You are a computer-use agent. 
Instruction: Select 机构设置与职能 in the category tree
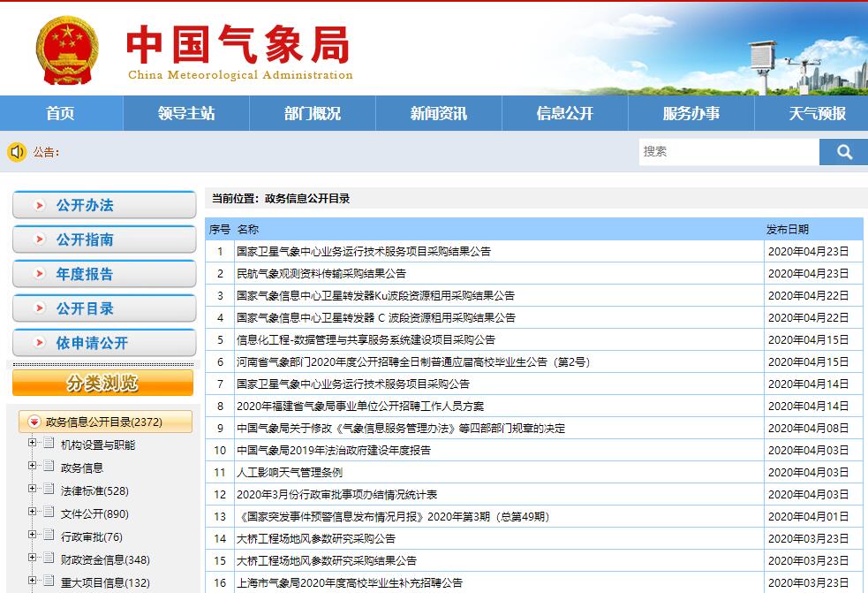[98, 445]
